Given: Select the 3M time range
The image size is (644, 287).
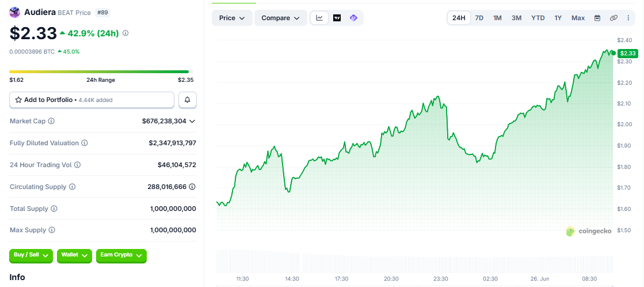Looking at the screenshot, I should point(516,18).
